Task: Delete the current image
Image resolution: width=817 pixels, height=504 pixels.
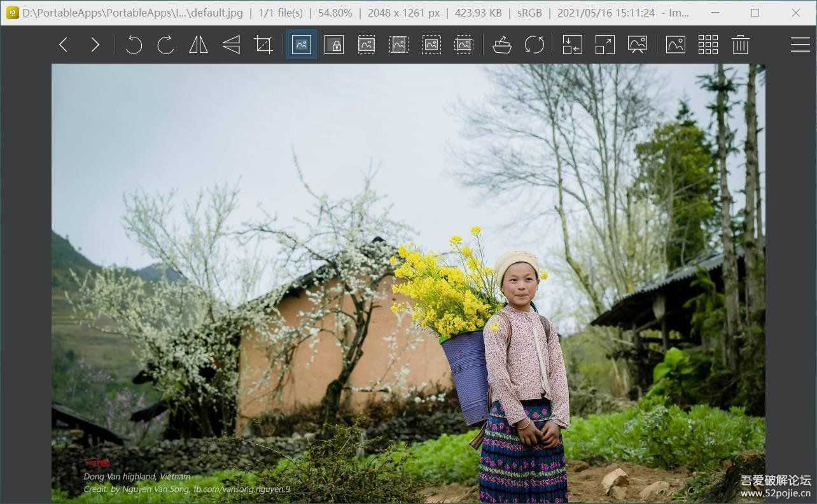Action: (740, 45)
